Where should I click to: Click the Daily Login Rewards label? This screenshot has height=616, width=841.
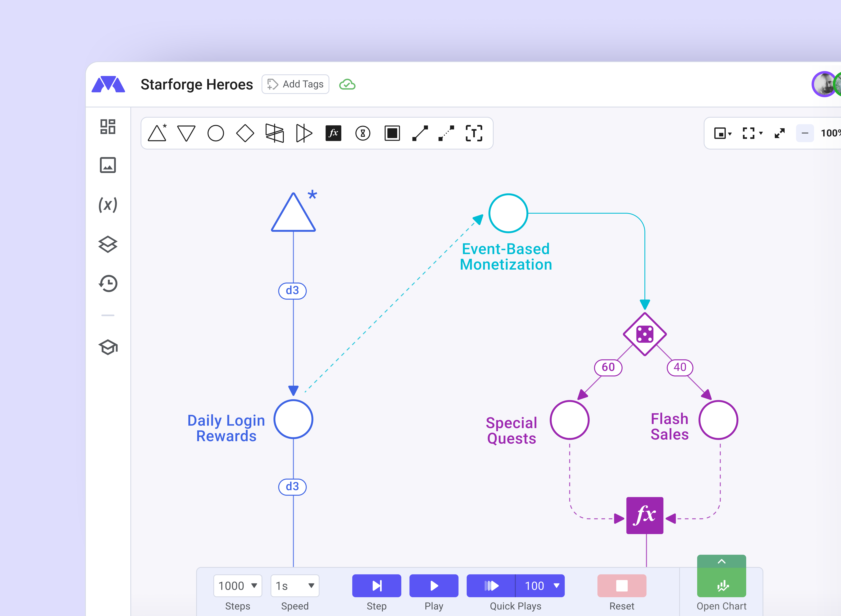226,428
